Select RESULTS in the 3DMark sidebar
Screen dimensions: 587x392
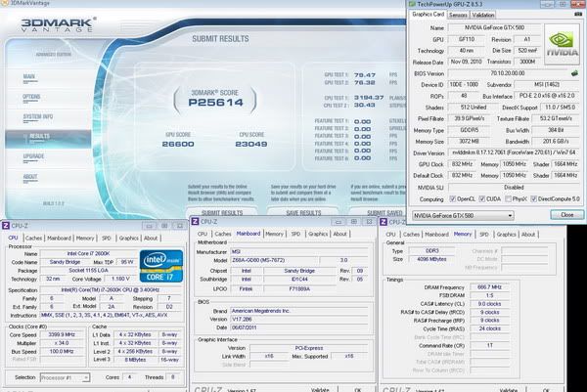pos(48,139)
